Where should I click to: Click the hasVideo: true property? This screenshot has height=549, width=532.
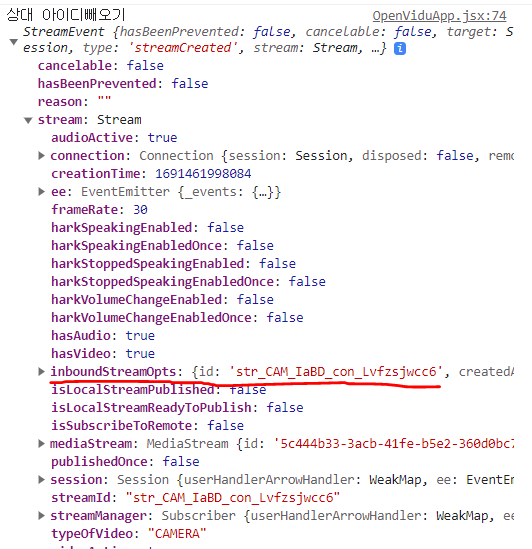tap(103, 354)
